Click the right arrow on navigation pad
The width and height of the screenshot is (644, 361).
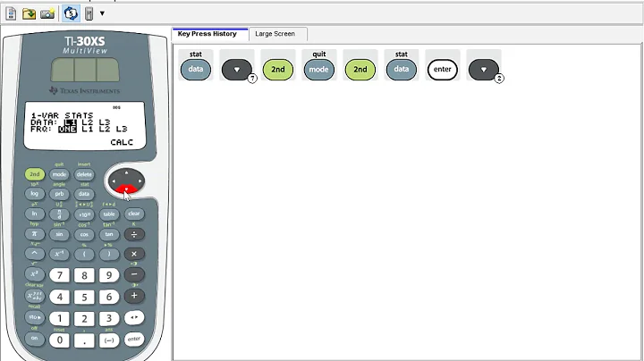[x=140, y=180]
